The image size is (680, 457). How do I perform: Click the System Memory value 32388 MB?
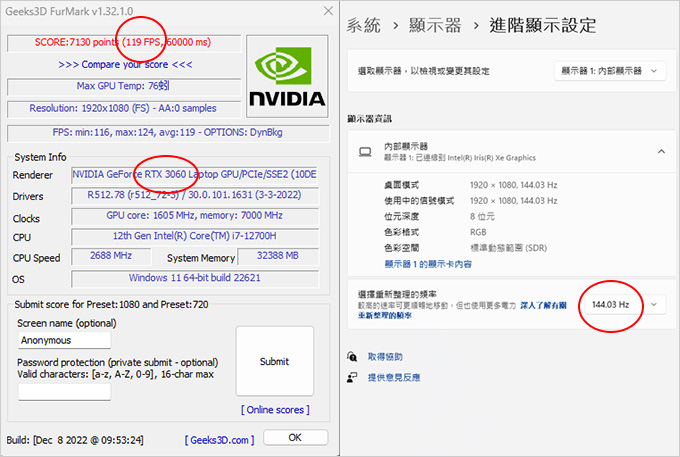tap(278, 255)
